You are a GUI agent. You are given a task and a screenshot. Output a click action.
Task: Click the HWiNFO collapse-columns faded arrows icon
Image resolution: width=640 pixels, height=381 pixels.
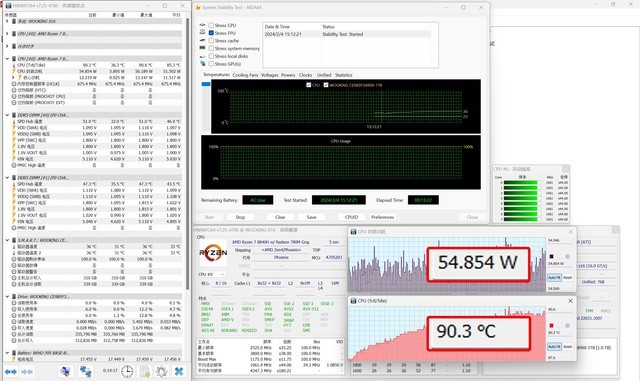coord(27,372)
